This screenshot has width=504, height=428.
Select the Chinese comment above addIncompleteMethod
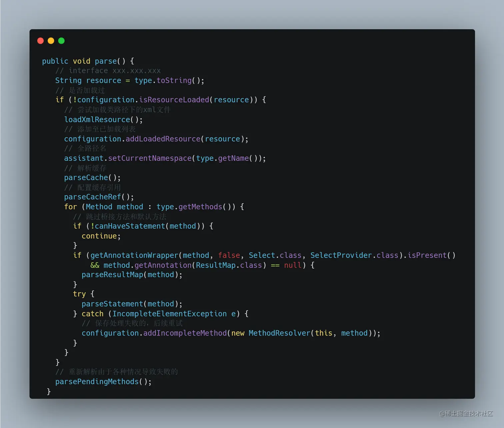[x=132, y=323]
